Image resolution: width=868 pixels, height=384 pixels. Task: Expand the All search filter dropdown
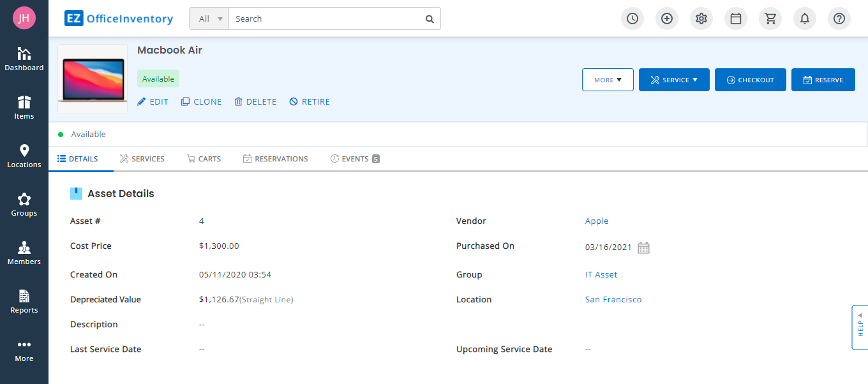point(209,19)
